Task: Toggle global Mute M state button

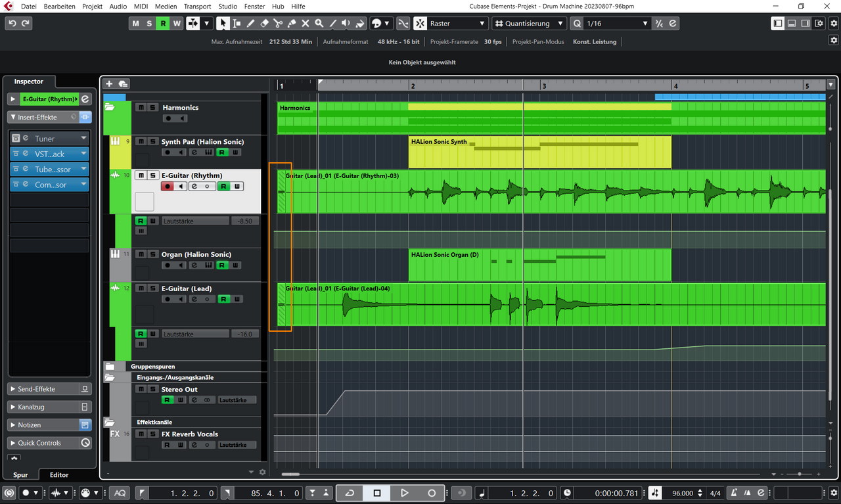Action: coord(136,24)
